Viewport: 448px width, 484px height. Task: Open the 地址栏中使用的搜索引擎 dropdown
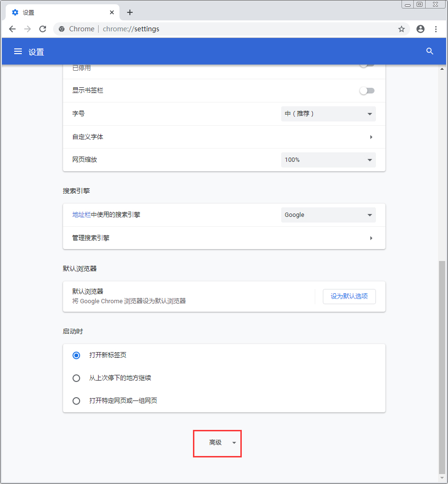coord(328,214)
